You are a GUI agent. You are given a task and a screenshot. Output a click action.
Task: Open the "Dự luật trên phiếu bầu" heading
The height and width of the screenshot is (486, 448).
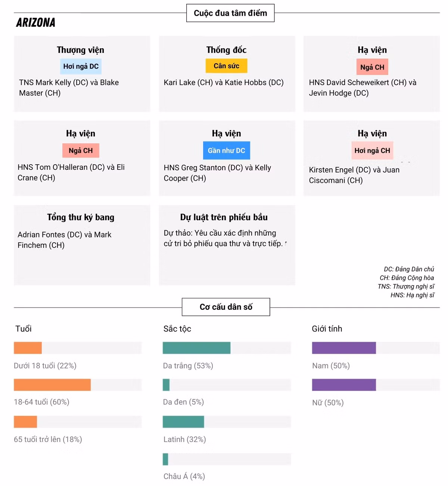click(224, 217)
